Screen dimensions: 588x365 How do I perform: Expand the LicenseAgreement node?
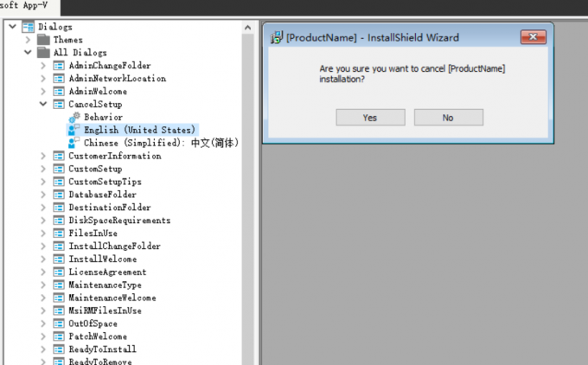click(x=43, y=272)
